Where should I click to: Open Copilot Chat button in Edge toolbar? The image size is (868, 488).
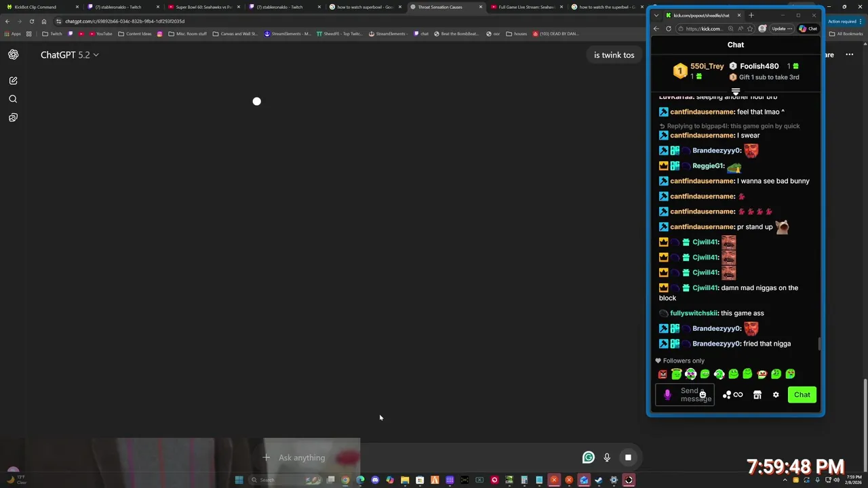tap(808, 28)
